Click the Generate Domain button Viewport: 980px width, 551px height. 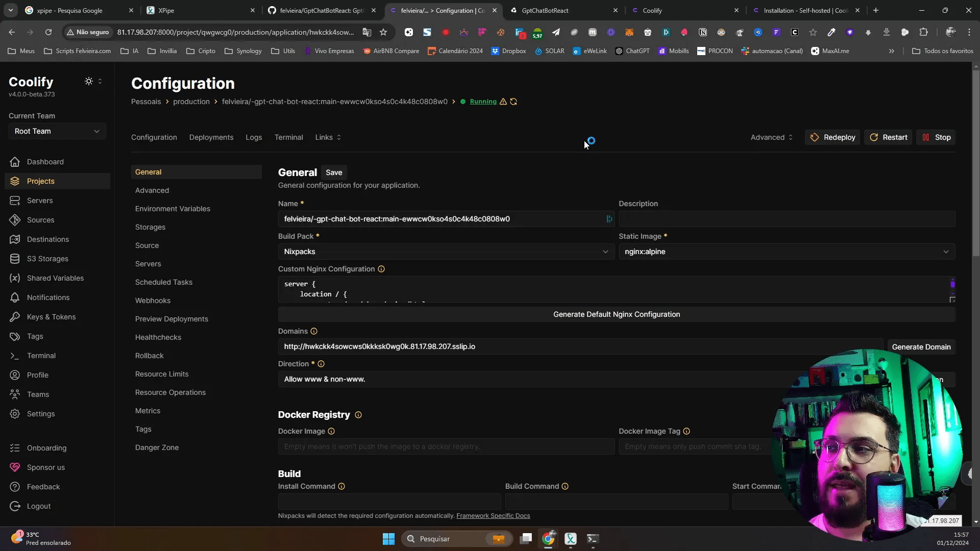pyautogui.click(x=921, y=347)
